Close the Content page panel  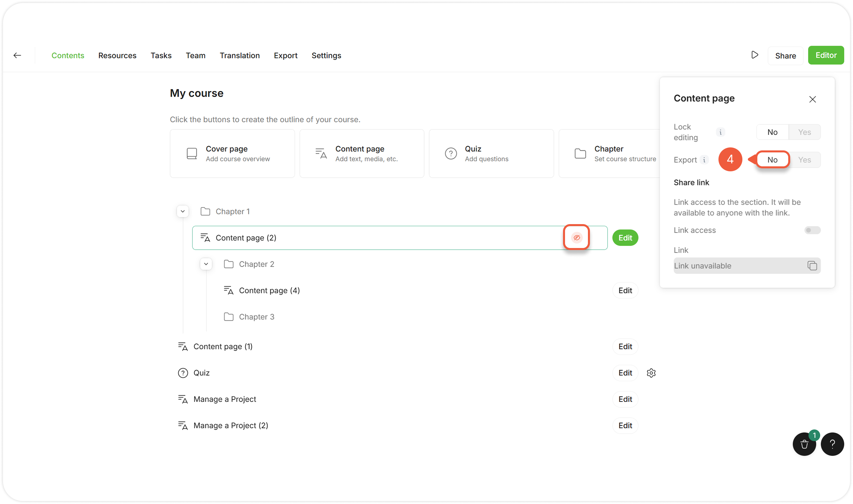[x=812, y=99]
